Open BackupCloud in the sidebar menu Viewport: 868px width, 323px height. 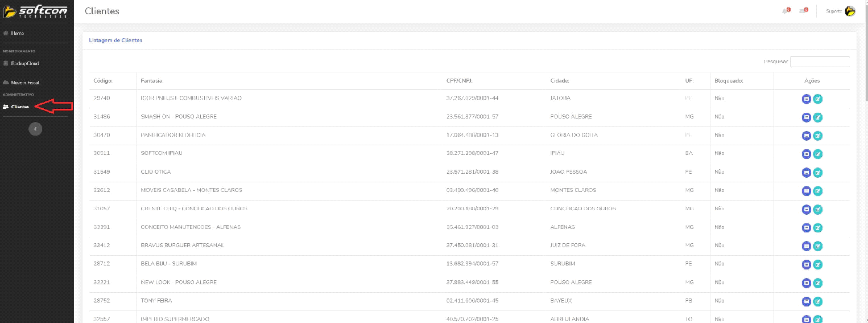tap(24, 63)
